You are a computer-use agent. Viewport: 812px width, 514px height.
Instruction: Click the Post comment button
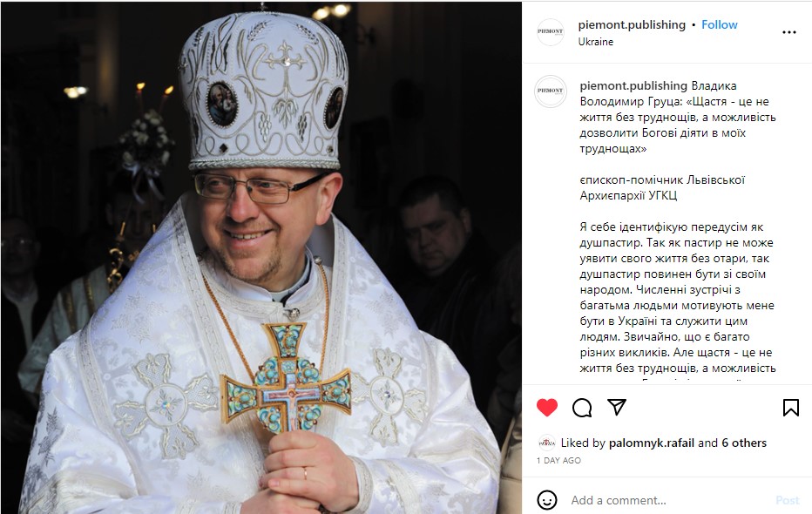tap(787, 501)
